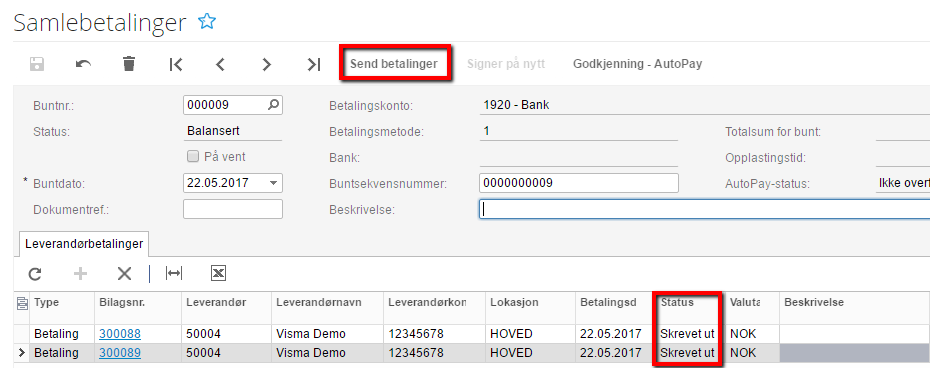
Task: Click the 1920 - Bank value
Action: pyautogui.click(x=517, y=105)
